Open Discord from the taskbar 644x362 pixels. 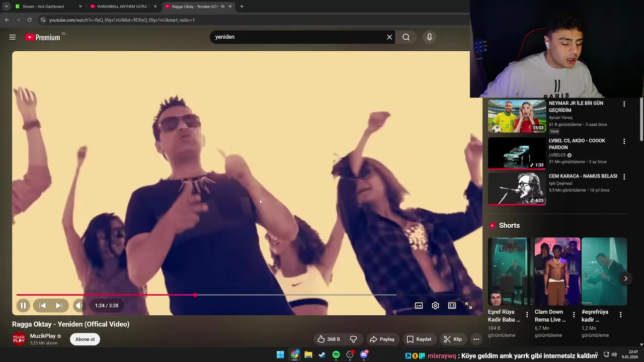pyautogui.click(x=364, y=354)
